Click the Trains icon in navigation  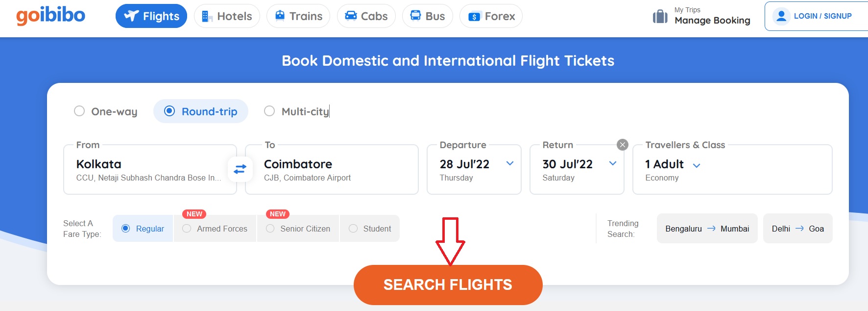(280, 16)
